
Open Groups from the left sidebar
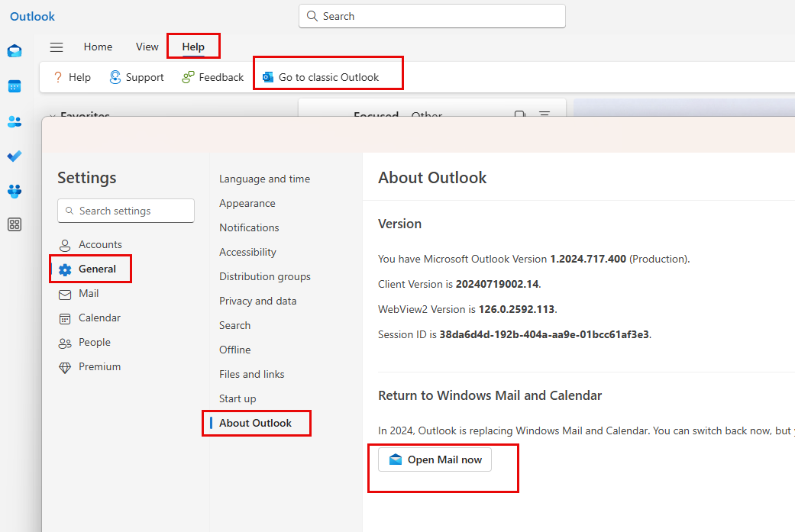[x=14, y=191]
